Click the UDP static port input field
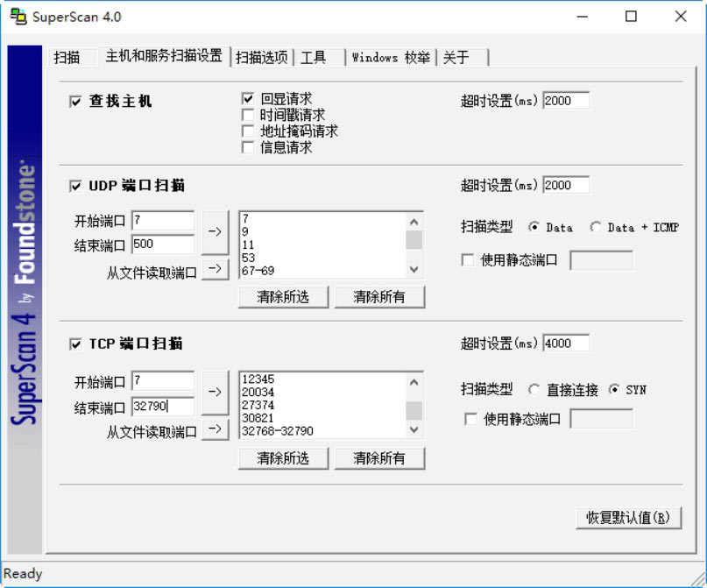Viewport: 707px width, 588px height. (602, 260)
